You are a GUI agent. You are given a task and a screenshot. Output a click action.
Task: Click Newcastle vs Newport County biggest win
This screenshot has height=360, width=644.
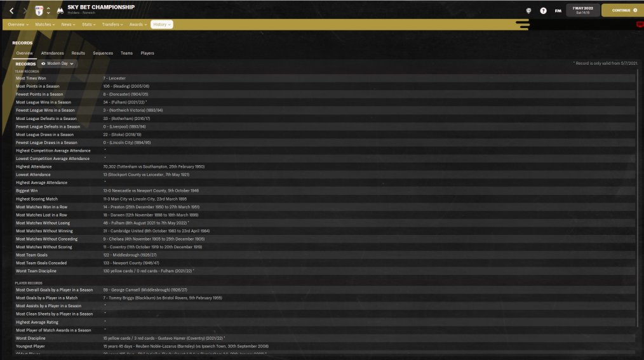151,191
